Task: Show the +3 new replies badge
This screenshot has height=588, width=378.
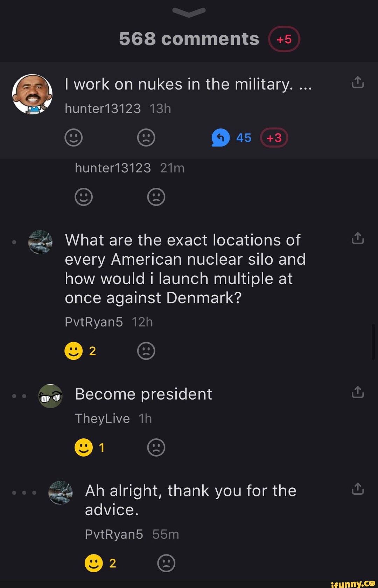Action: click(274, 138)
